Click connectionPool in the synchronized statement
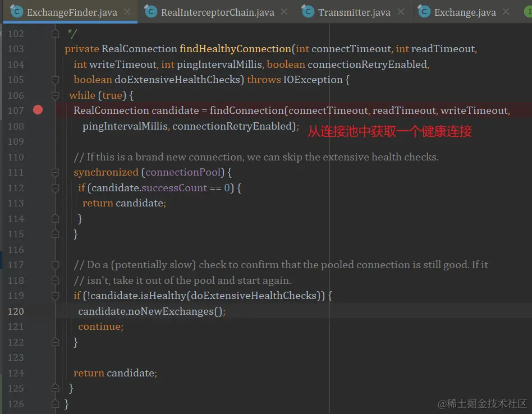The width and height of the screenshot is (532, 414). coord(183,172)
